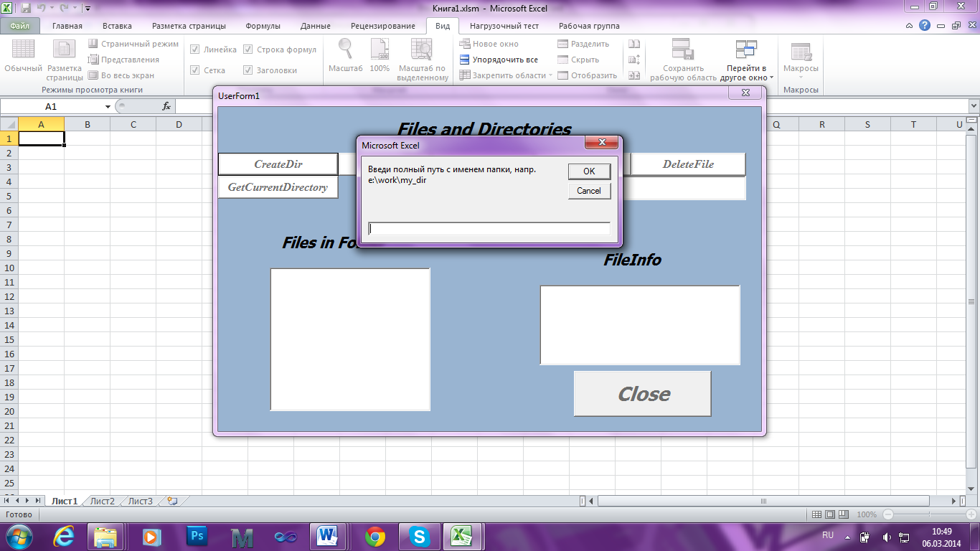Switch to the Главная tab
The height and width of the screenshot is (551, 980).
click(67, 26)
